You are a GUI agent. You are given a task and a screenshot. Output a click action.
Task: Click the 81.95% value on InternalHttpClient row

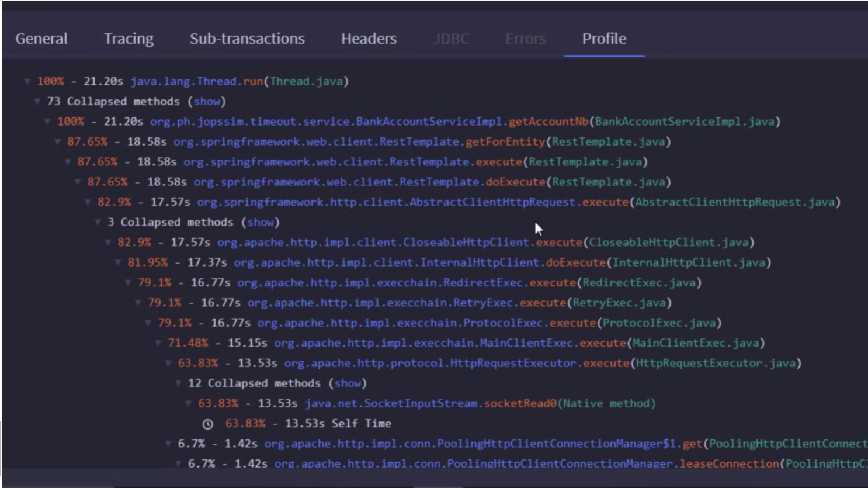pos(147,262)
